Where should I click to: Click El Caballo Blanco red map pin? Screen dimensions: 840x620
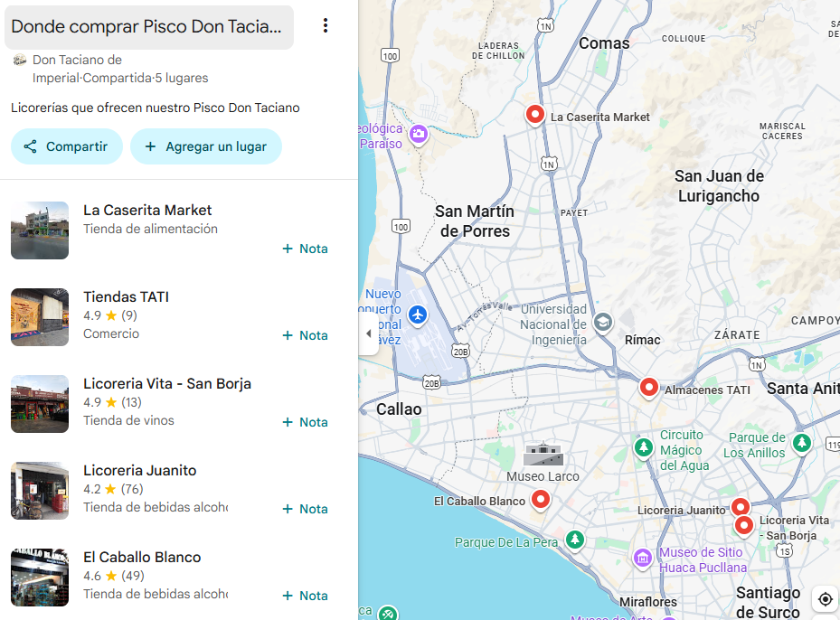pos(541,500)
